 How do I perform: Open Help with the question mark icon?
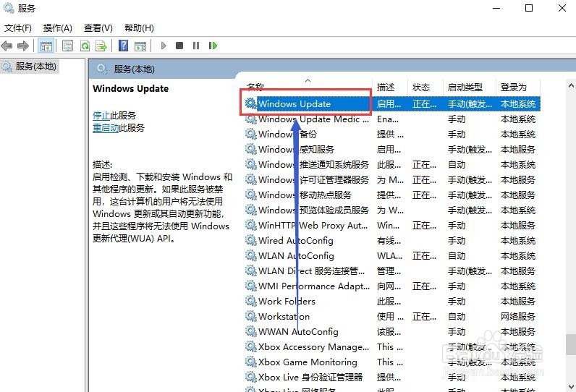click(x=124, y=46)
